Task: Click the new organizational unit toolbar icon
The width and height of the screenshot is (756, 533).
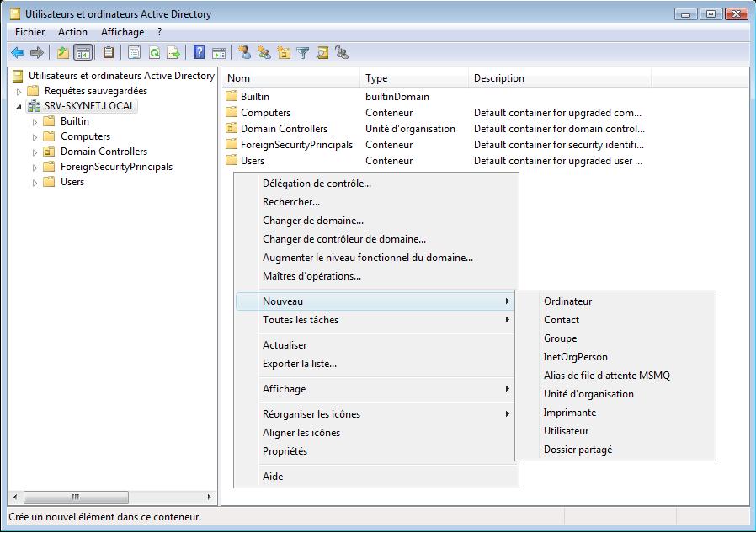Action: 284,52
